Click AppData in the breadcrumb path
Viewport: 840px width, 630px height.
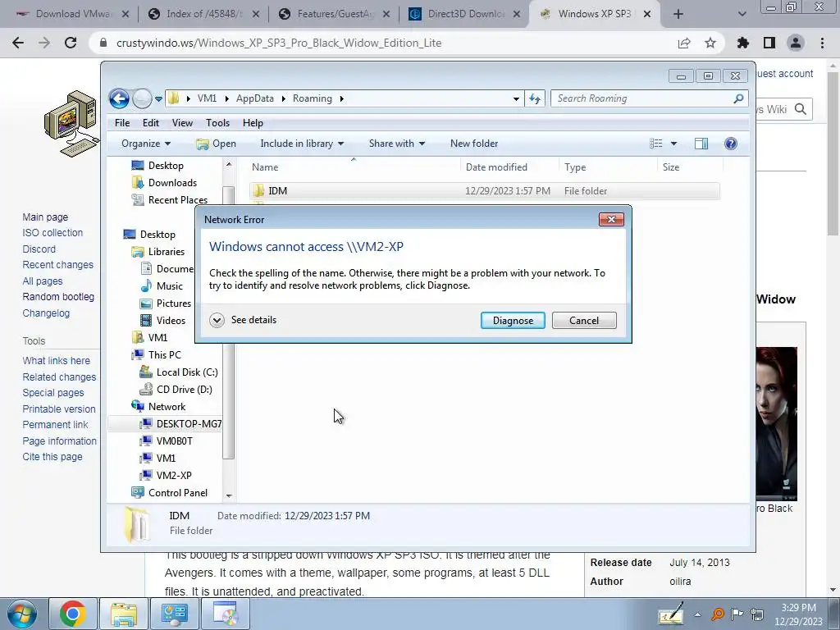tap(254, 98)
